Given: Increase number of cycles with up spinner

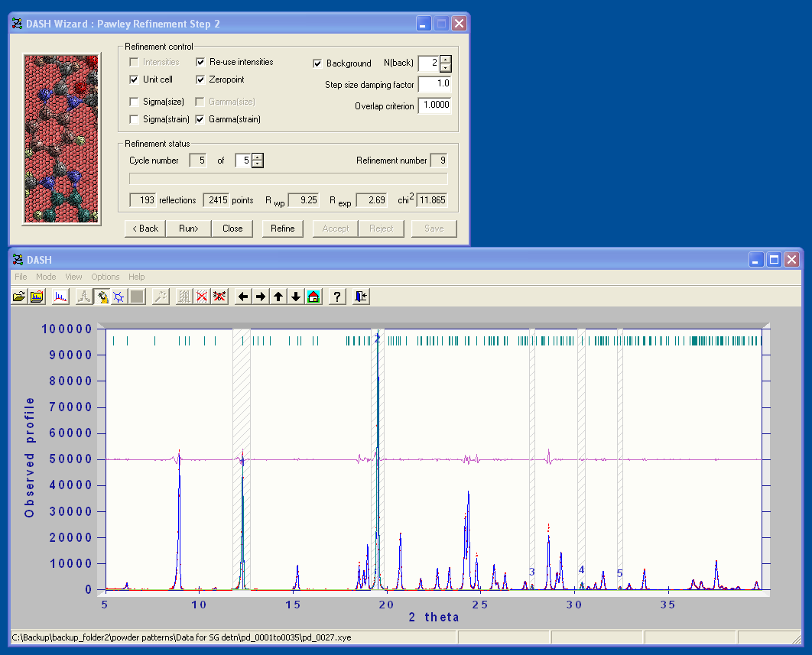Looking at the screenshot, I should tap(258, 157).
